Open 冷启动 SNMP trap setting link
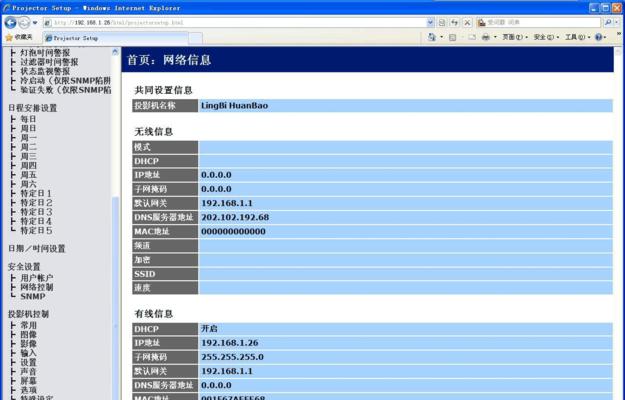 tap(65, 80)
